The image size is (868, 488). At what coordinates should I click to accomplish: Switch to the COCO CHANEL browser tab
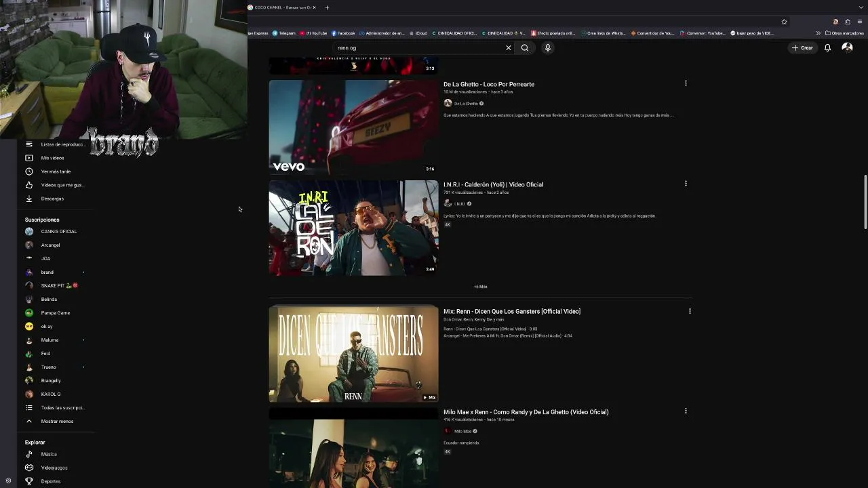click(281, 7)
